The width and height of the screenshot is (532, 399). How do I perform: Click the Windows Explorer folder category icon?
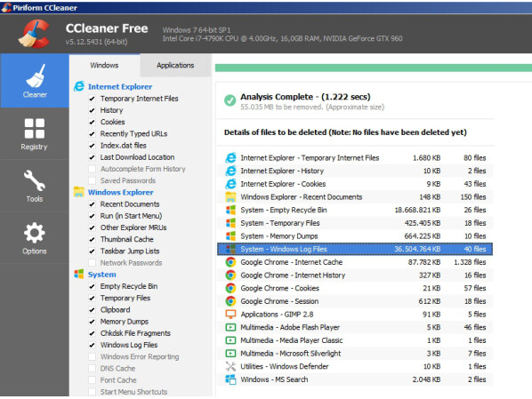pos(78,192)
